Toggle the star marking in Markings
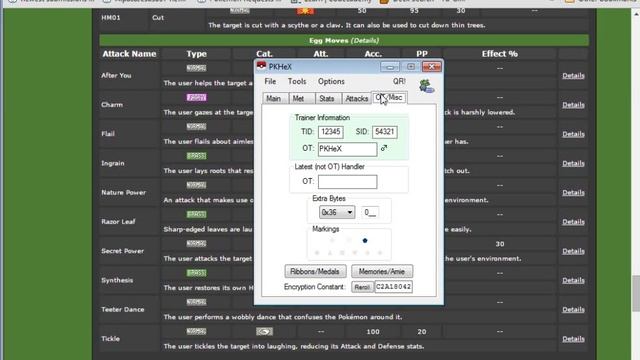This screenshot has height=360, width=640. click(x=367, y=253)
